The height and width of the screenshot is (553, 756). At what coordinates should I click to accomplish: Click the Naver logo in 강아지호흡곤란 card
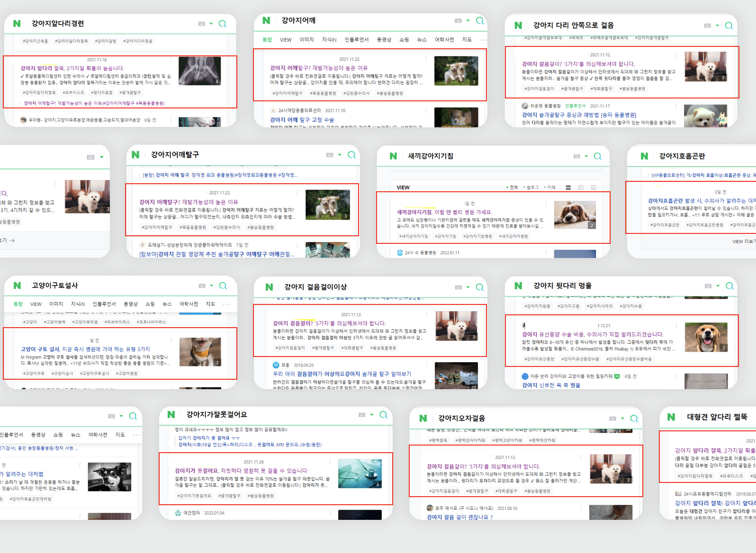[644, 156]
